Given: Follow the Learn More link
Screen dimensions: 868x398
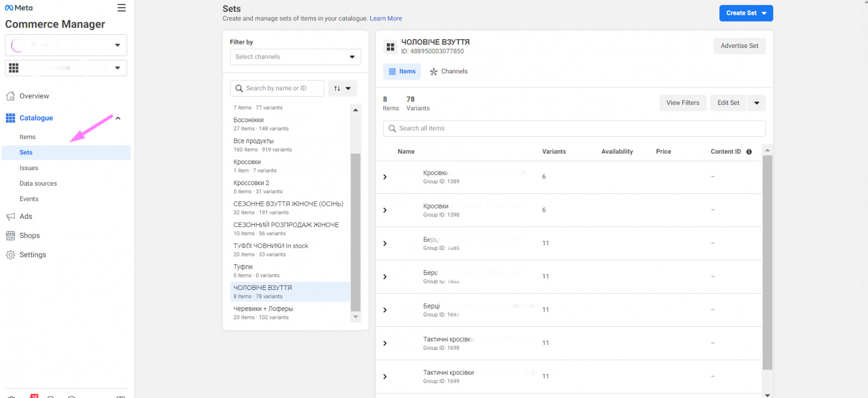Looking at the screenshot, I should (386, 18).
